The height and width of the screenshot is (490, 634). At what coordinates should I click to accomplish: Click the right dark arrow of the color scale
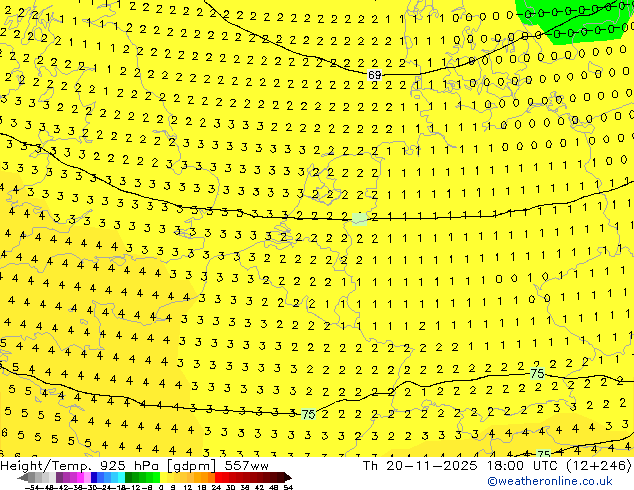coord(288,477)
